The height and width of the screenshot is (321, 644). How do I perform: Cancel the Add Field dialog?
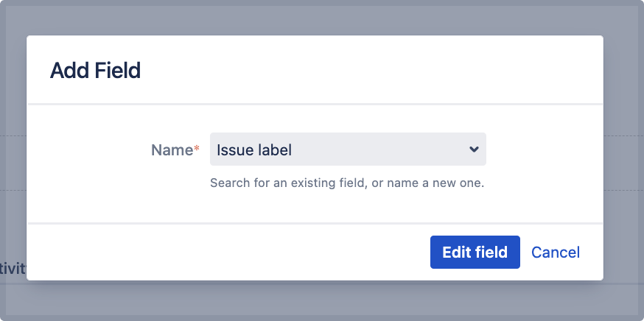pos(556,253)
